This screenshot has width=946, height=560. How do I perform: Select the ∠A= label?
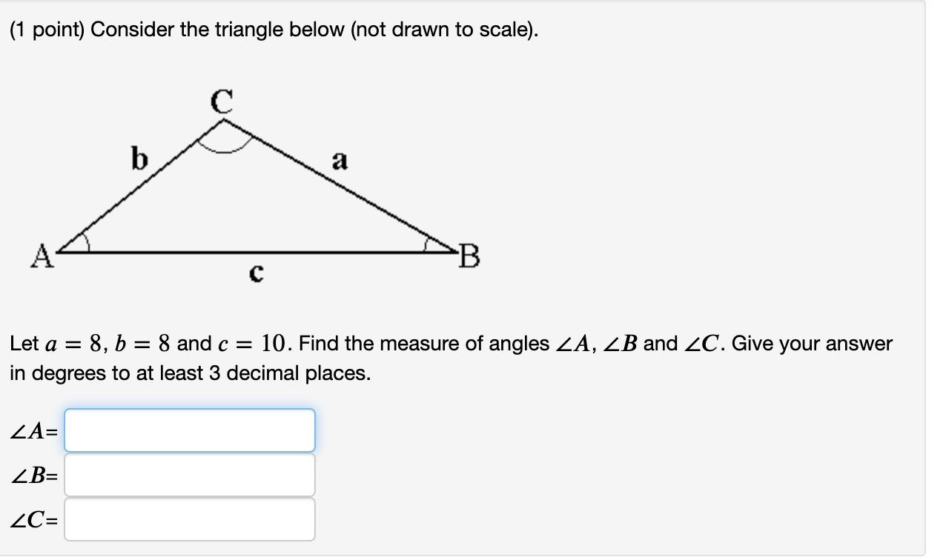31,431
